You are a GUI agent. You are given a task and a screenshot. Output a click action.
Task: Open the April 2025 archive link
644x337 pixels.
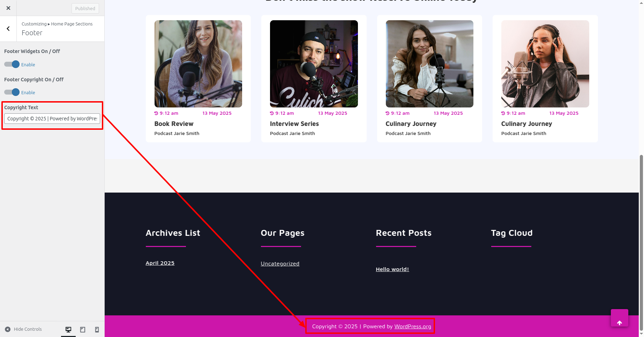coord(160,263)
